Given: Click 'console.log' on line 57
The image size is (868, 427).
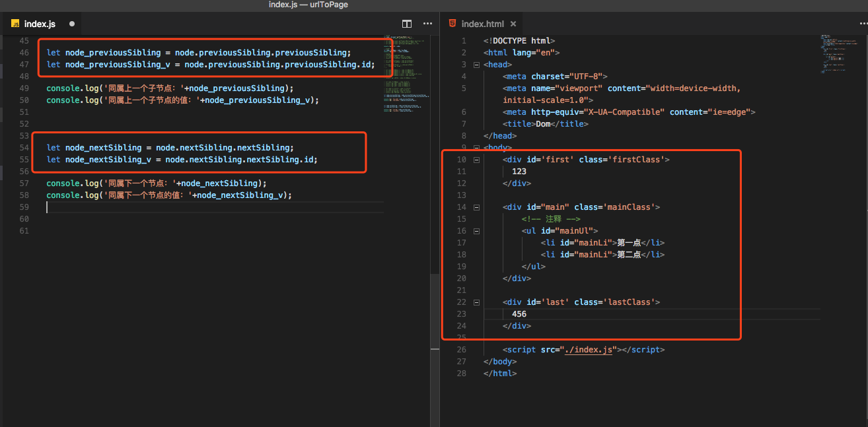Looking at the screenshot, I should [x=73, y=183].
